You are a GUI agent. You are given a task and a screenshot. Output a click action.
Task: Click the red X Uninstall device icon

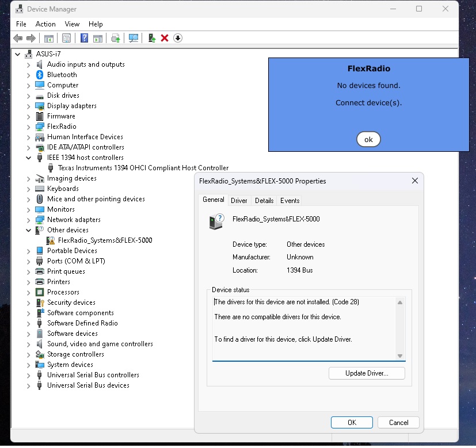click(165, 38)
